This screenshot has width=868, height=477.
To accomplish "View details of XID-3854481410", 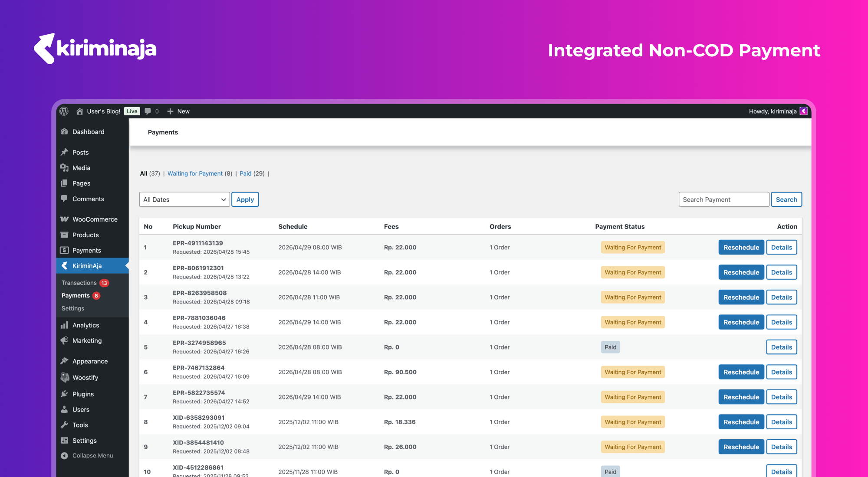I will pyautogui.click(x=782, y=447).
